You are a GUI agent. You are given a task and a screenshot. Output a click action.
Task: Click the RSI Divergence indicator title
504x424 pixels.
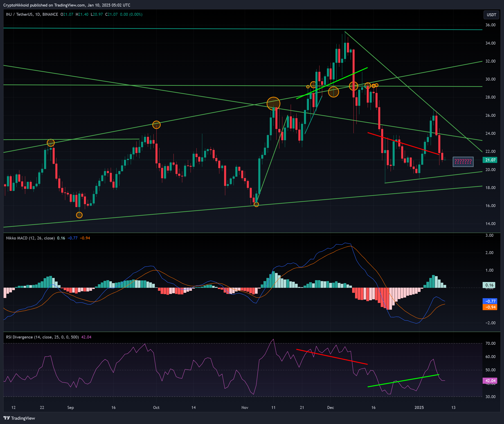pos(42,337)
